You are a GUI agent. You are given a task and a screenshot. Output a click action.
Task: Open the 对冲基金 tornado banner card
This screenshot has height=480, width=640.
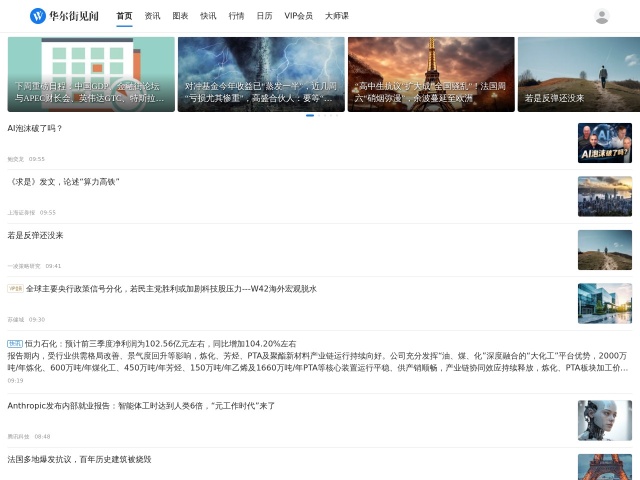pos(261,74)
